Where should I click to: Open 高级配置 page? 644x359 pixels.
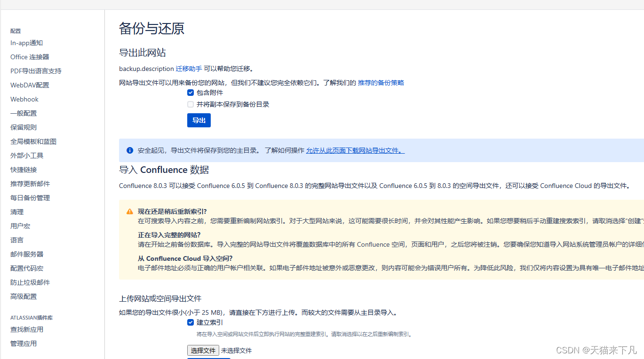(x=24, y=297)
